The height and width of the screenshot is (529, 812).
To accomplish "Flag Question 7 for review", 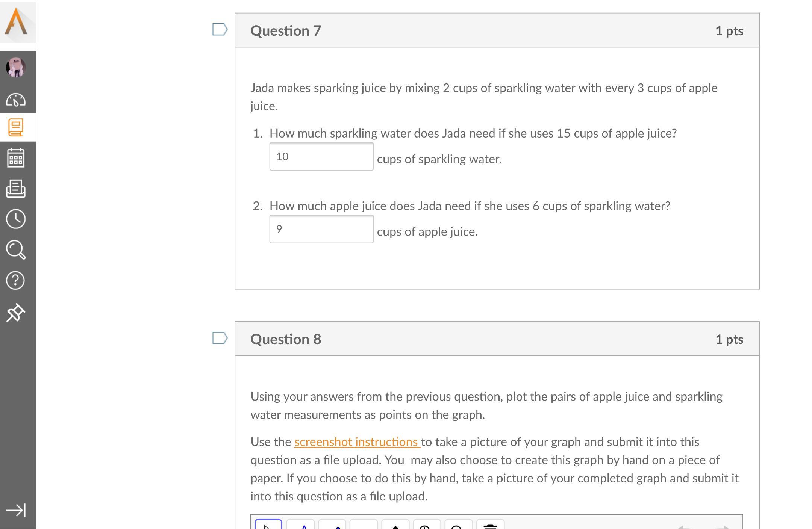I will point(220,30).
